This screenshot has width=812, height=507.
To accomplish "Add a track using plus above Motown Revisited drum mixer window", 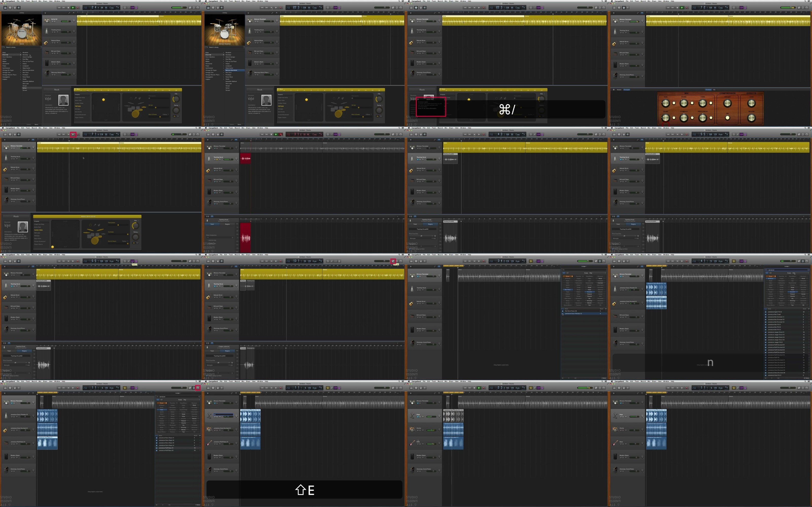I will tap(613, 13).
